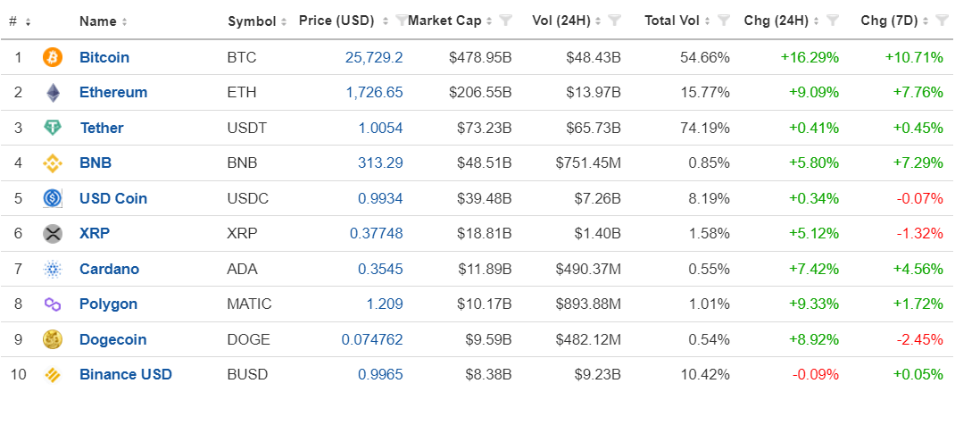Click the USD Coin logo icon

pos(53,198)
